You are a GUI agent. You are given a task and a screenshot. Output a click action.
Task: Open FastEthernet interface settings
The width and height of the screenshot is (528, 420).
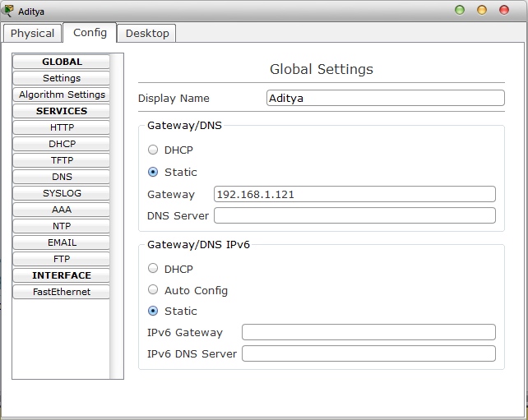point(62,292)
